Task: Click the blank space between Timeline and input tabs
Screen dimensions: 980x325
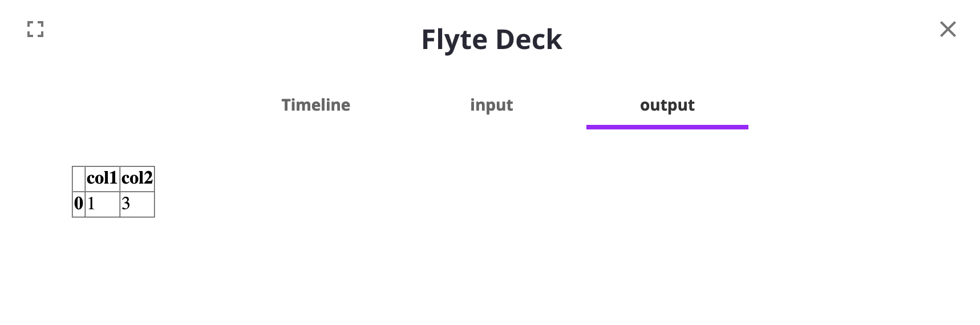Action: 410,105
